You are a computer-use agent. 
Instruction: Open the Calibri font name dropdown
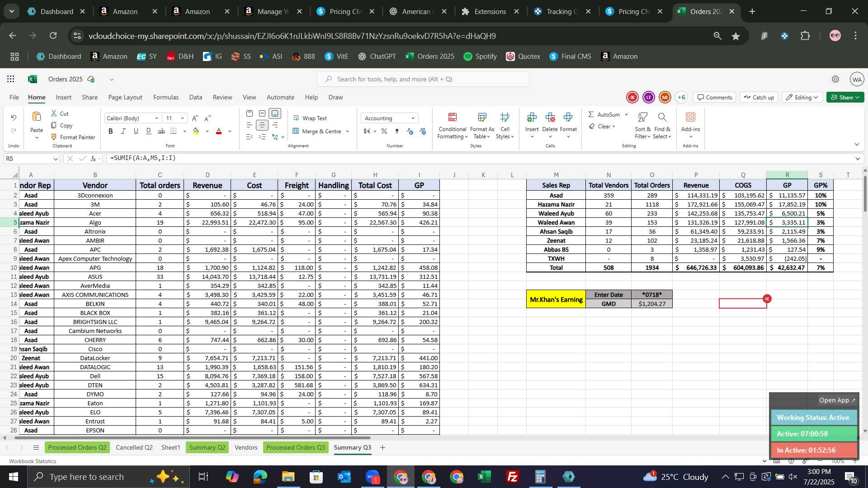coord(156,118)
